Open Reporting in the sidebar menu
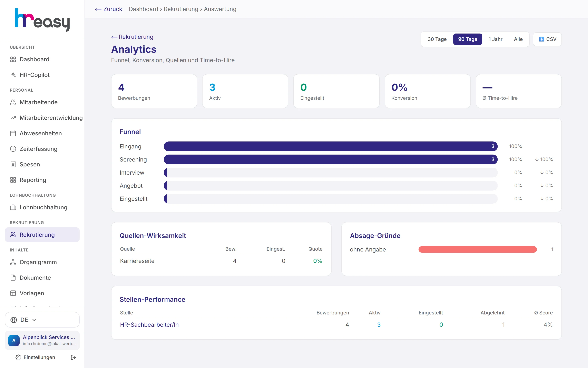The image size is (588, 368). [42, 180]
